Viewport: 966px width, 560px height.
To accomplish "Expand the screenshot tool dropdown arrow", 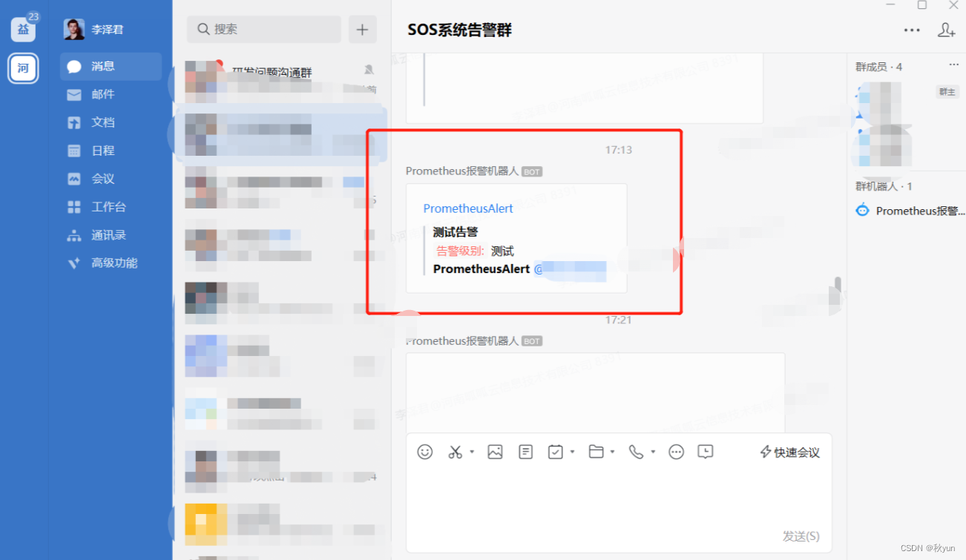I will coord(471,452).
